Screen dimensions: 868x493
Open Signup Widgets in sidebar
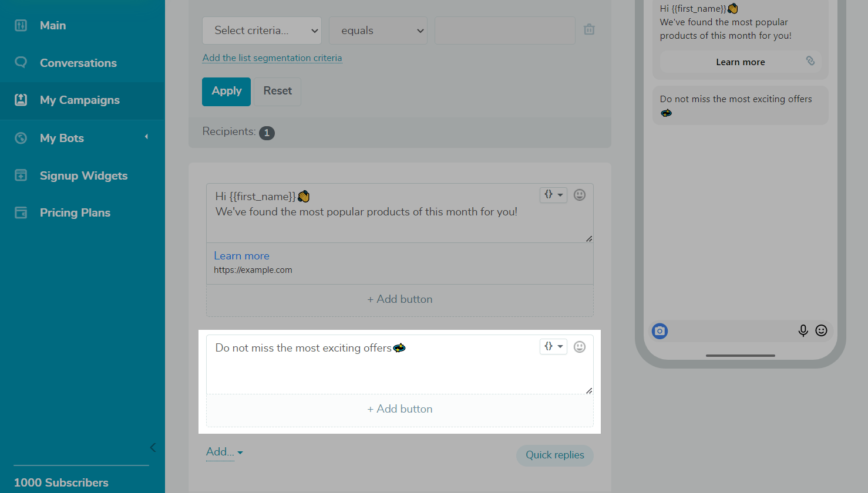pyautogui.click(x=83, y=175)
